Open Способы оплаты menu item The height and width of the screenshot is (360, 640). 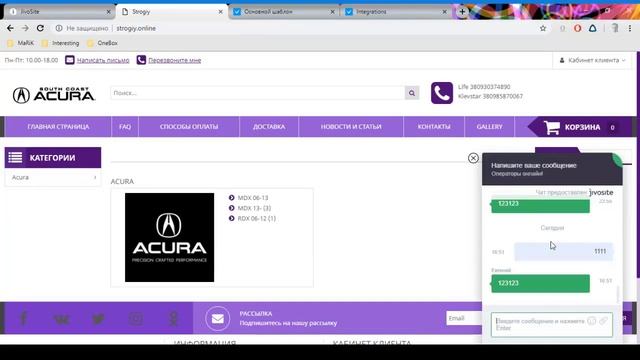click(x=189, y=127)
